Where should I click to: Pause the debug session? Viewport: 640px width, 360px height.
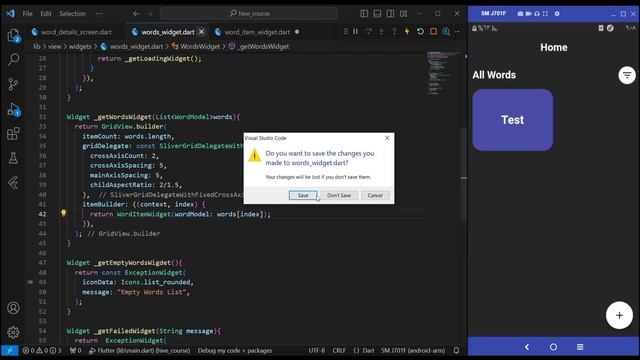pos(356,31)
